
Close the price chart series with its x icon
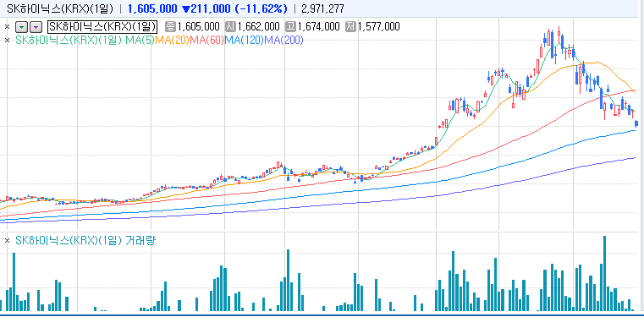(7, 27)
